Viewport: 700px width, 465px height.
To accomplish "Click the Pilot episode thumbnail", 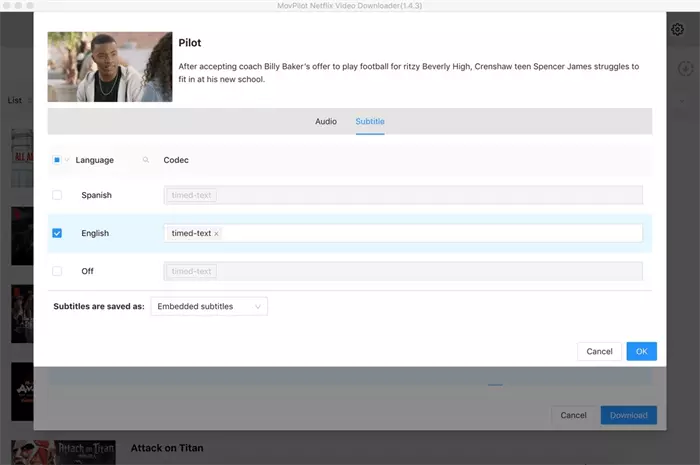I will (x=110, y=66).
